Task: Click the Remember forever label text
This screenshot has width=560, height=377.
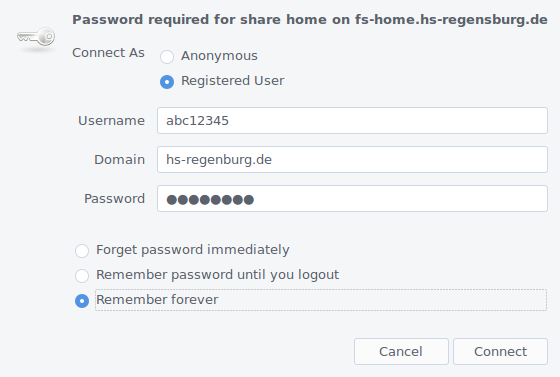Action: (157, 300)
